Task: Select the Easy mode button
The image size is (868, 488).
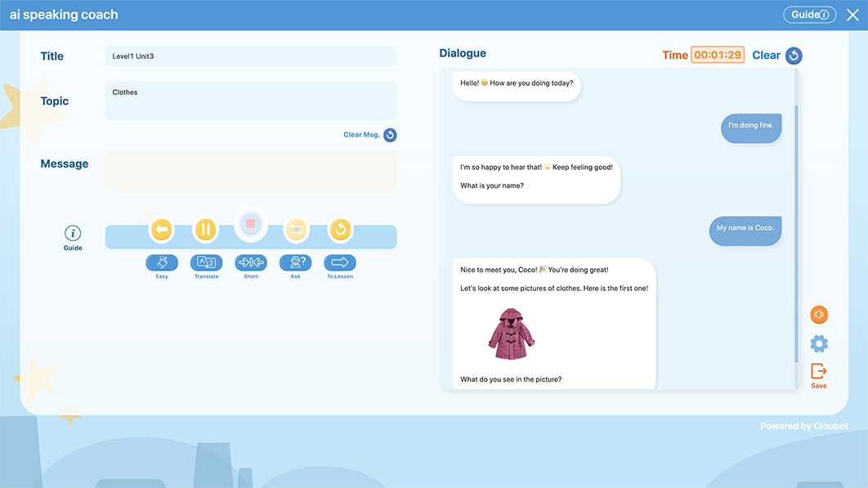Action: coord(162,262)
